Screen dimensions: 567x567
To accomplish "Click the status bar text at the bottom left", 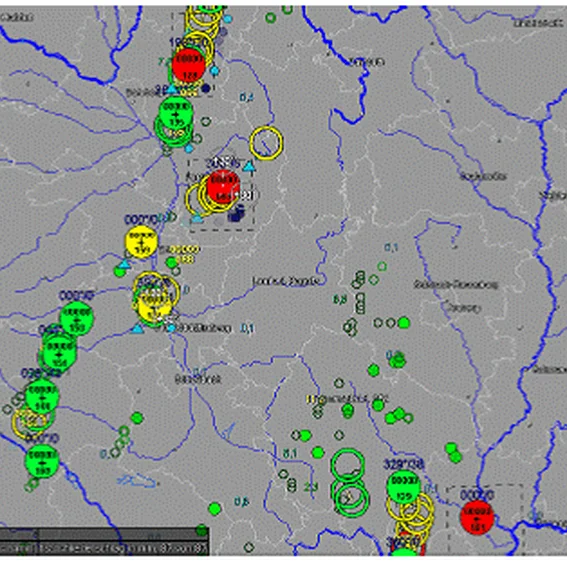I will pyautogui.click(x=104, y=548).
